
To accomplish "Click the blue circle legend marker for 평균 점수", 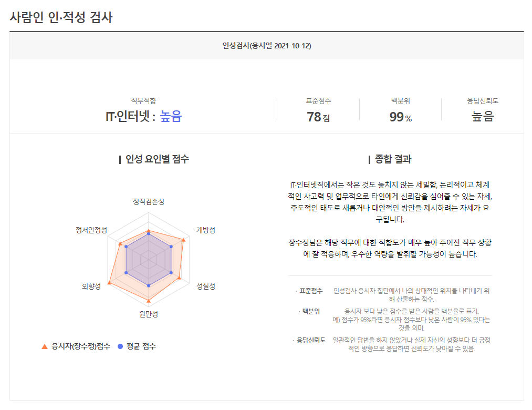I will pos(120,346).
